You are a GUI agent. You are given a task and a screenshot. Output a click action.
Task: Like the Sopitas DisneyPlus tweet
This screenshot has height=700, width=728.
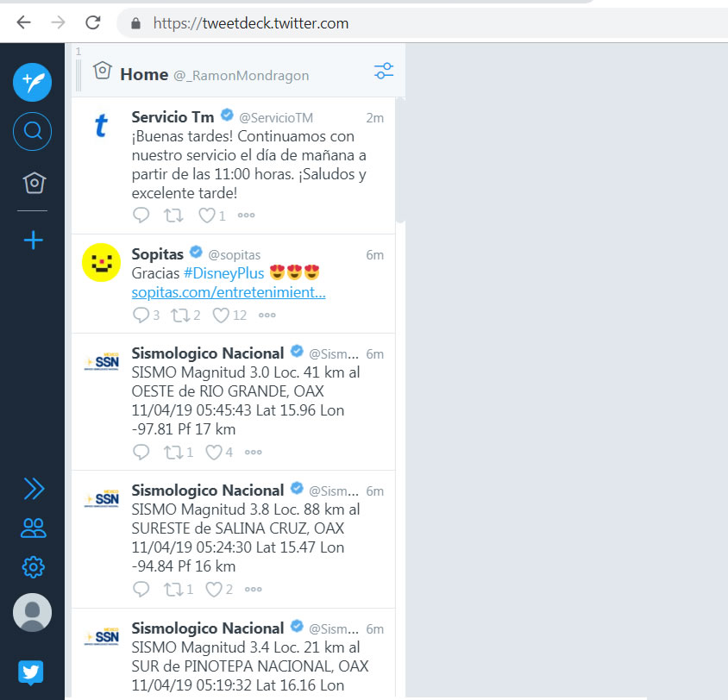tap(221, 315)
